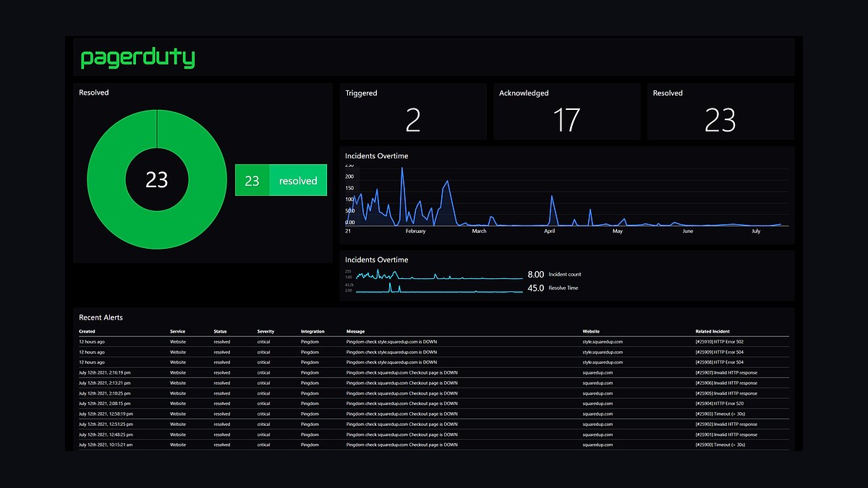Open incident [#25907] Invalid HTTP response
This screenshot has width=868, height=488.
click(x=726, y=373)
